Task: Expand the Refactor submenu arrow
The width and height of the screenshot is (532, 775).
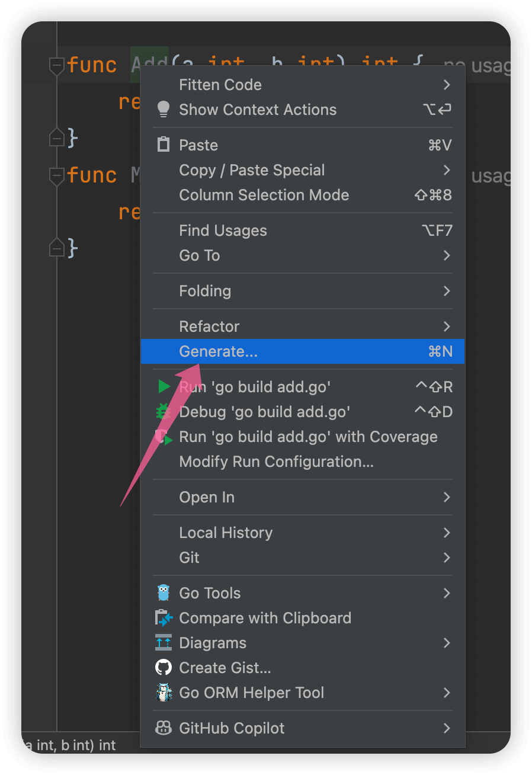Action: [447, 326]
